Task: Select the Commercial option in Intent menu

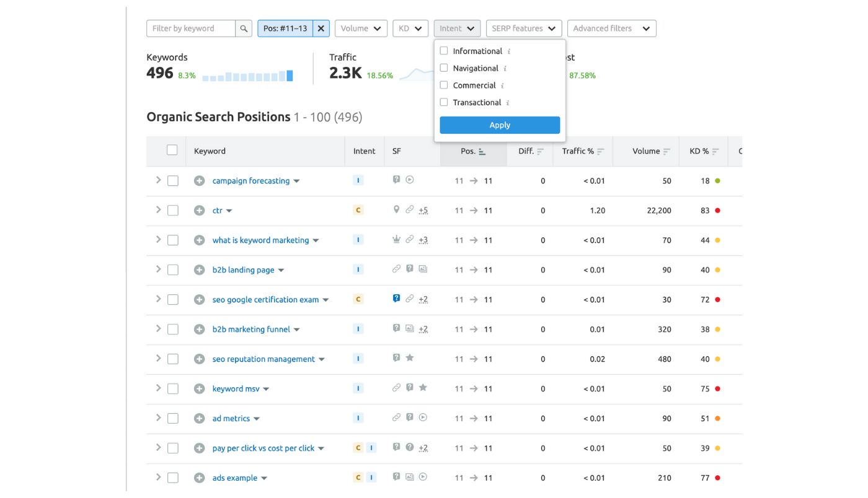Action: (x=444, y=85)
